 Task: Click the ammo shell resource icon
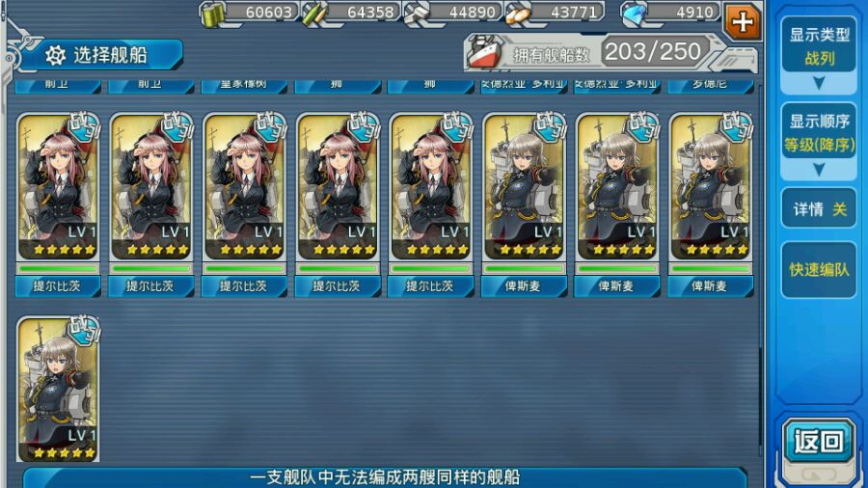click(313, 14)
